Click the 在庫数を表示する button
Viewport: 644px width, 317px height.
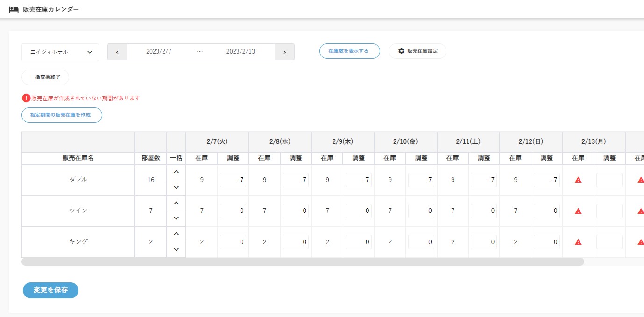click(x=349, y=51)
